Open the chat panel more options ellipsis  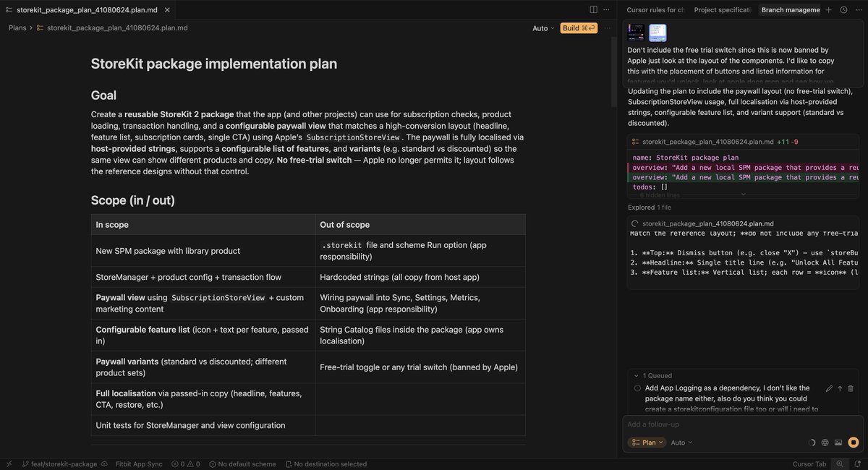857,9
